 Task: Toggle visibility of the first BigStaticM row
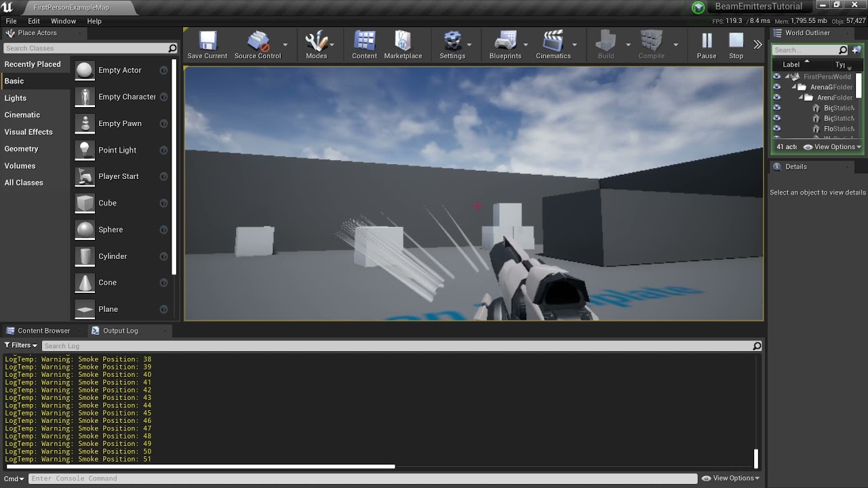pos(777,108)
